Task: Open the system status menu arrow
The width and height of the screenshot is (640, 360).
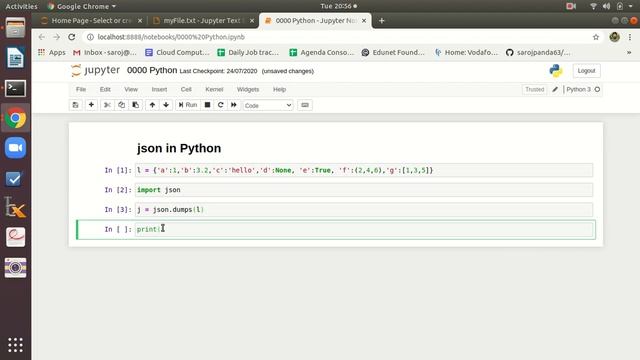Action: coord(631,6)
